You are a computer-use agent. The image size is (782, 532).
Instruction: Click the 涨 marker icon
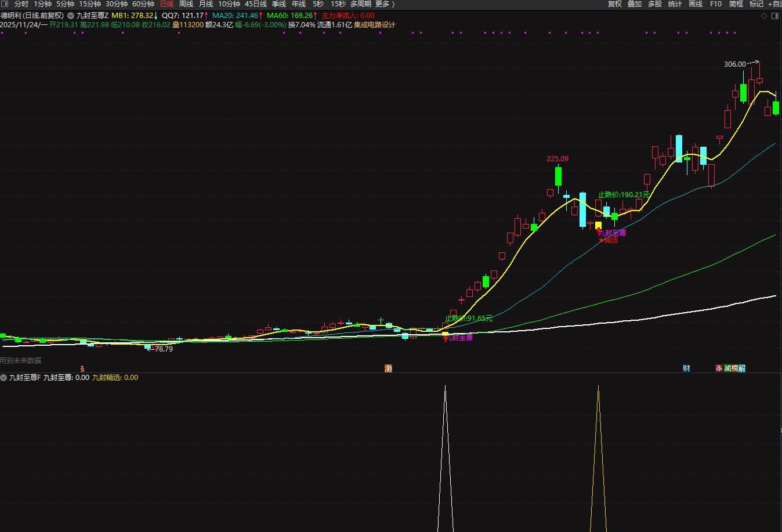(719, 368)
